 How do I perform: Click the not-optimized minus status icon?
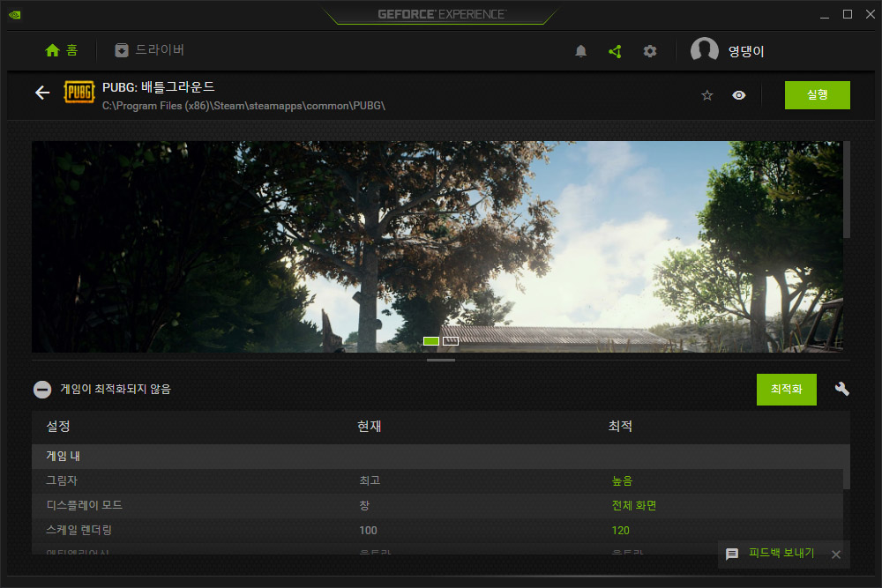42,390
